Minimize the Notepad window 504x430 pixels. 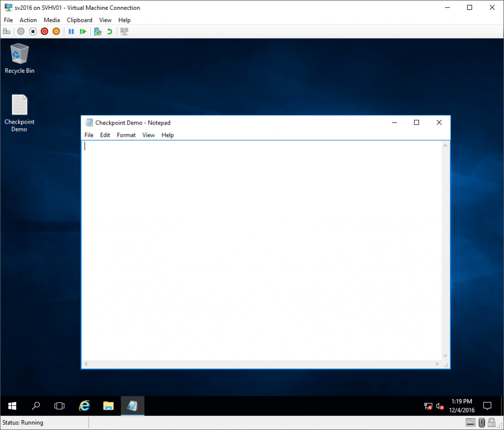[x=394, y=123]
